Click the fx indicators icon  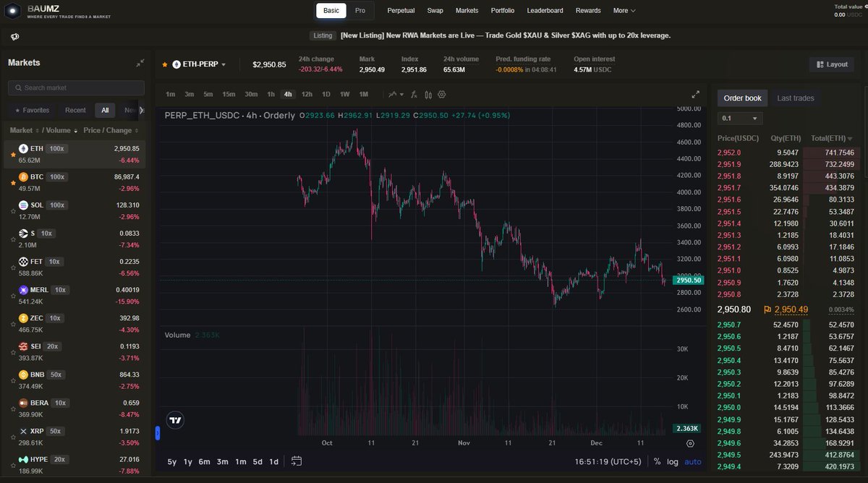[x=414, y=94]
